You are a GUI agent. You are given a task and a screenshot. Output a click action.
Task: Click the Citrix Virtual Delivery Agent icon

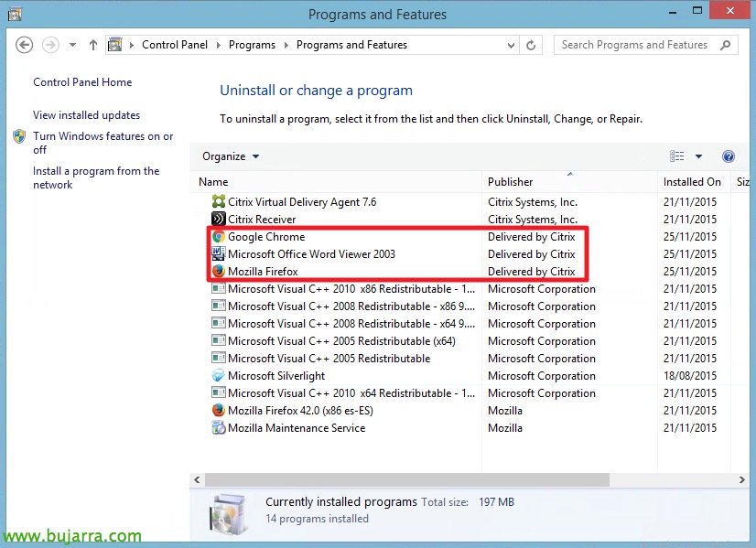point(219,201)
